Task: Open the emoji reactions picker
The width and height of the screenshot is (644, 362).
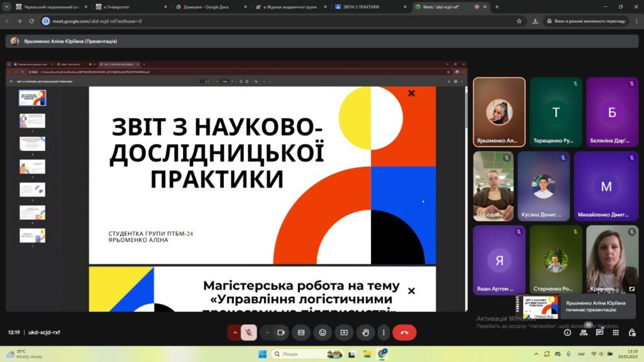Action: point(323,332)
